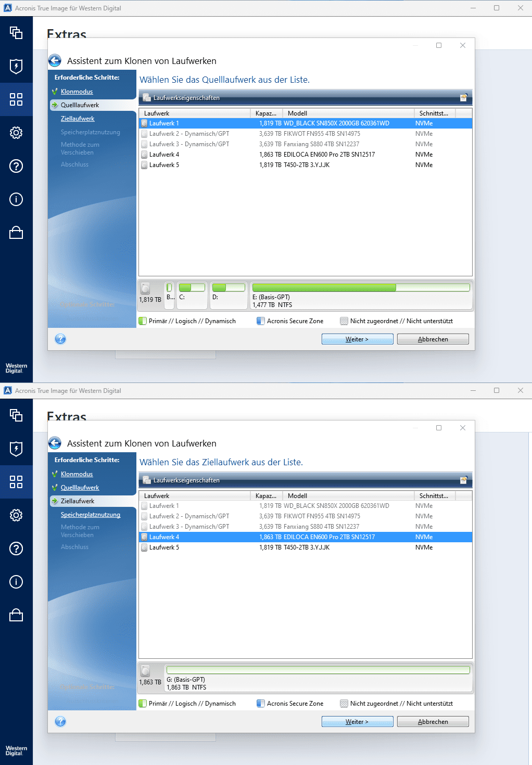Viewport: 532px width, 765px height.
Task: Open Backup sidebar icon in source-drive window
Action: [x=16, y=33]
